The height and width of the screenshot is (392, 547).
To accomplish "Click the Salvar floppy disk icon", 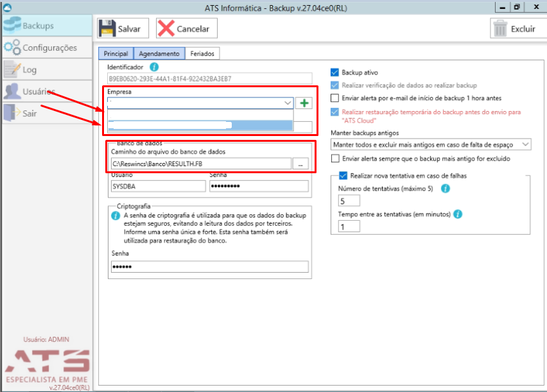I will 107,28.
